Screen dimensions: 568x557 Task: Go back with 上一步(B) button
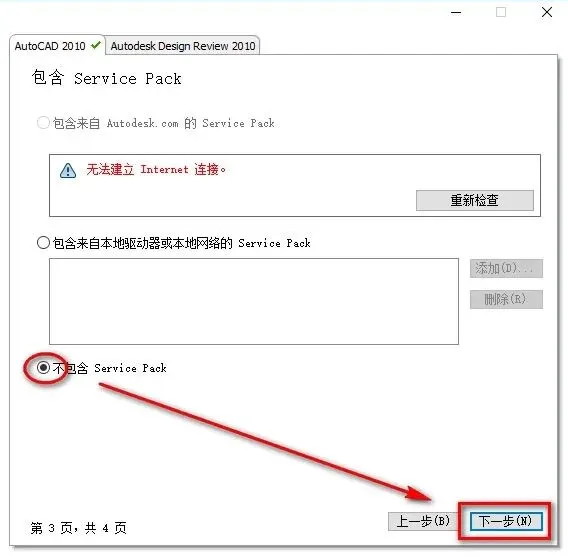coord(423,521)
